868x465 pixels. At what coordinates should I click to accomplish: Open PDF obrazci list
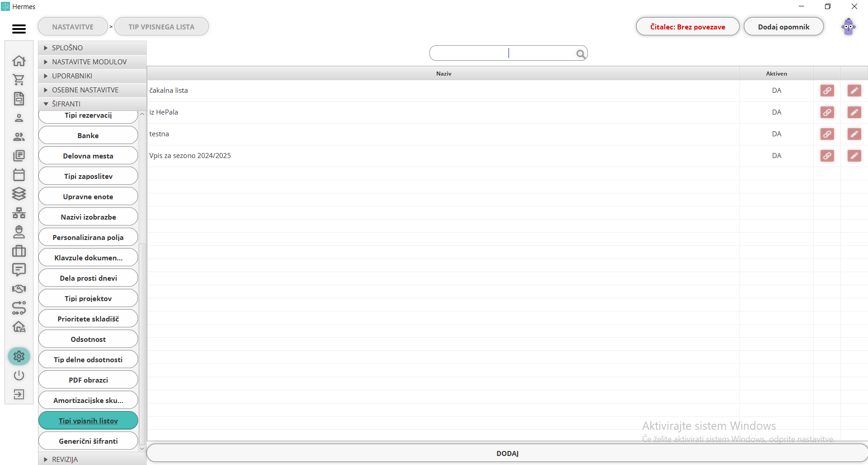pos(88,380)
